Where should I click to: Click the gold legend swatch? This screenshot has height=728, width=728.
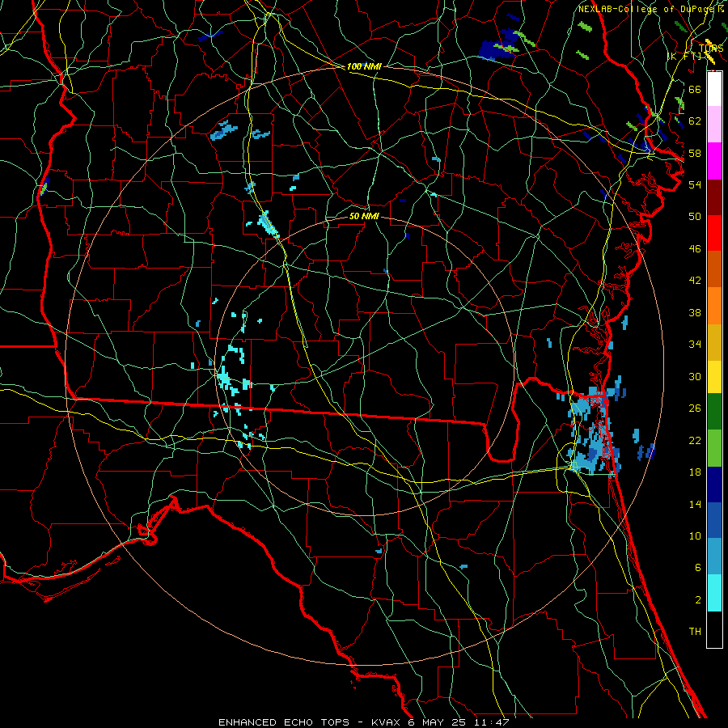click(714, 343)
